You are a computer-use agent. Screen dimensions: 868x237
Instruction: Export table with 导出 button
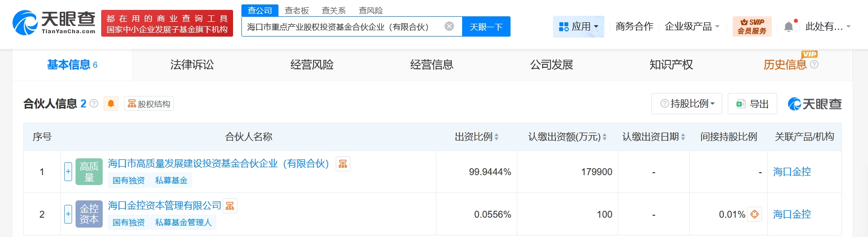(x=752, y=104)
